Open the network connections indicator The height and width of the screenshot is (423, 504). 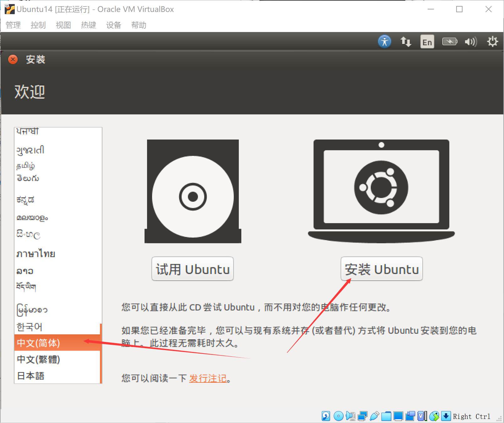click(x=406, y=41)
